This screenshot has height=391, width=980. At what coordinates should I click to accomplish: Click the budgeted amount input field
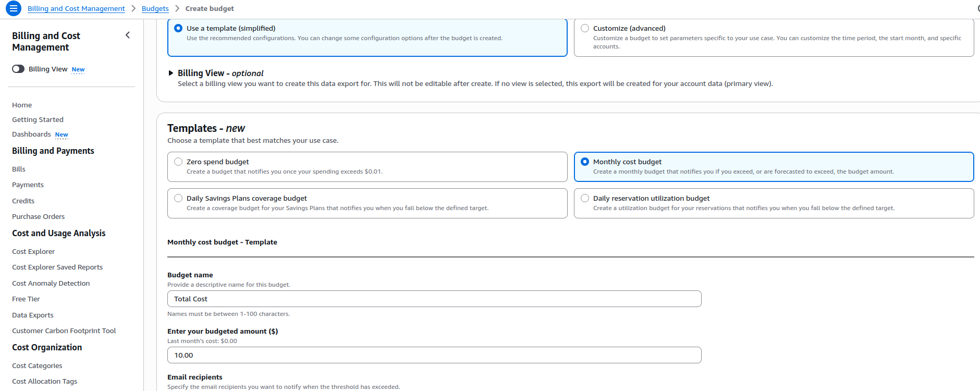(434, 355)
